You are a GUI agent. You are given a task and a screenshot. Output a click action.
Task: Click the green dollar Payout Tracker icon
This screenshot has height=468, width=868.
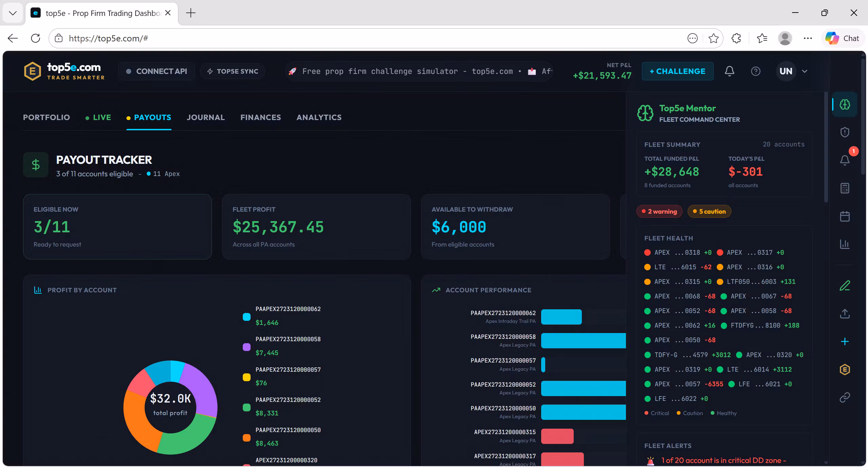tap(36, 165)
